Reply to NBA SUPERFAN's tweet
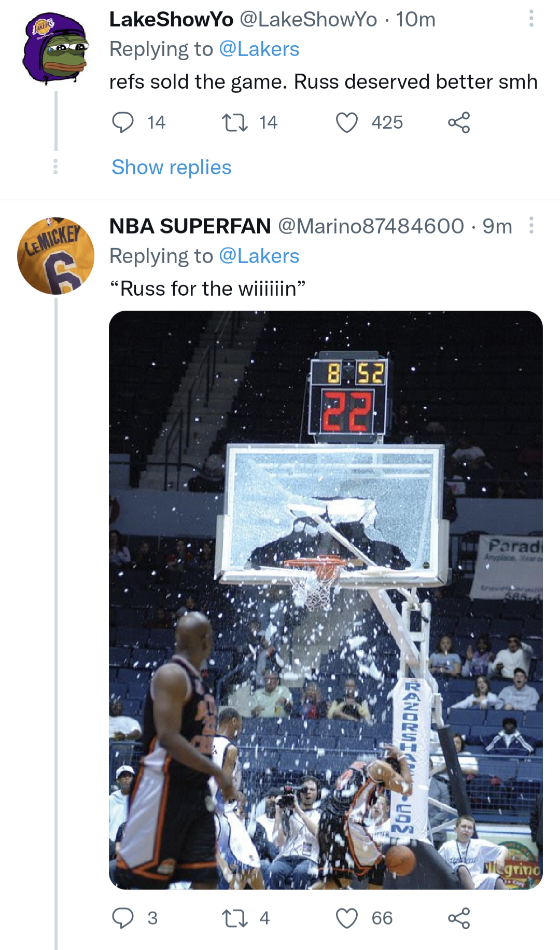560x950 pixels. tap(123, 918)
